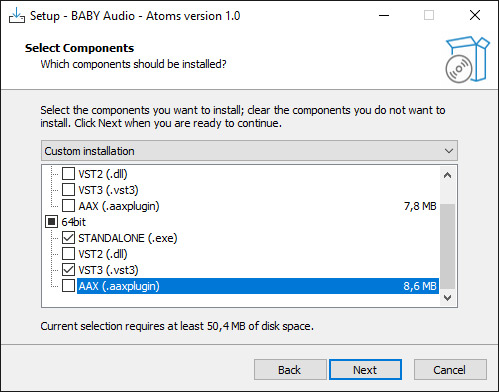
Task: Tick the 32bit AAX 7,8 MB checkbox
Action: click(x=68, y=206)
